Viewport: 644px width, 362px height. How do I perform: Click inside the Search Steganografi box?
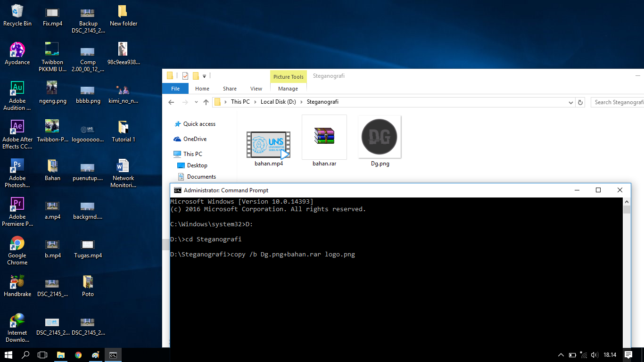tap(618, 102)
